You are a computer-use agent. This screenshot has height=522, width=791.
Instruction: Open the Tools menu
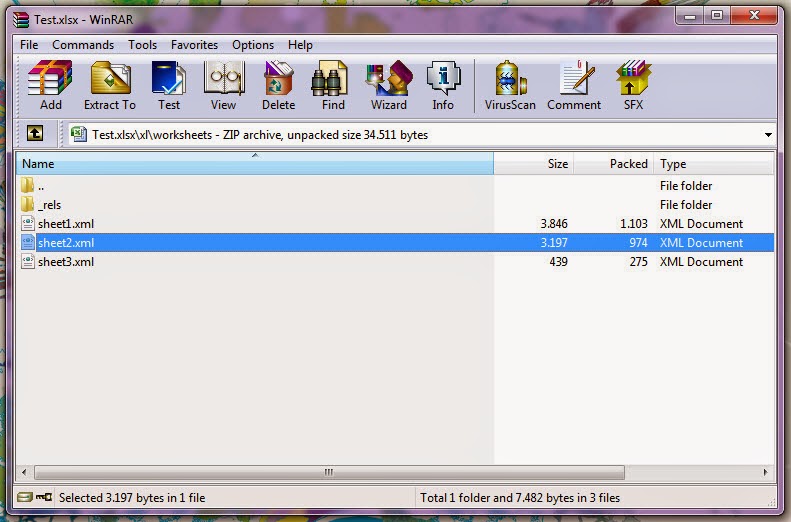[142, 45]
